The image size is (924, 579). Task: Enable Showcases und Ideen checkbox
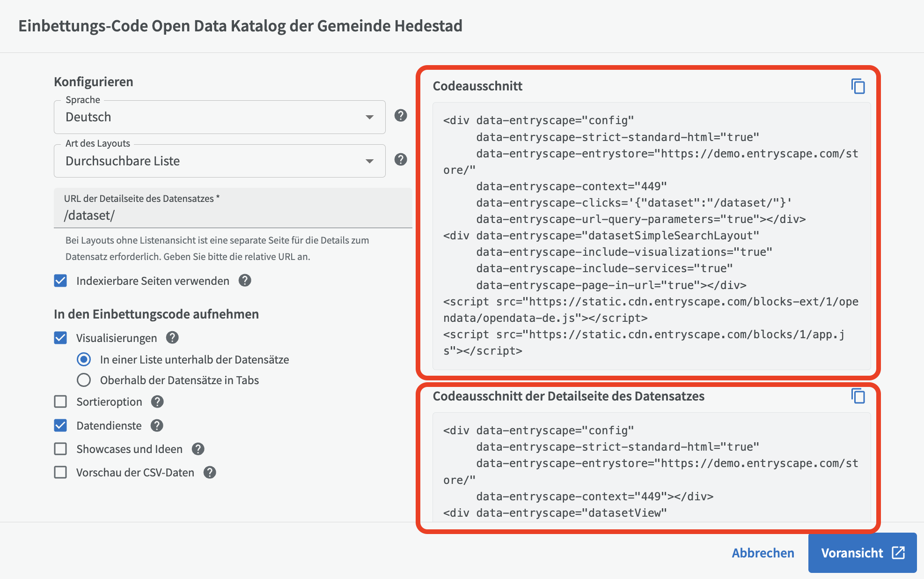click(x=60, y=449)
